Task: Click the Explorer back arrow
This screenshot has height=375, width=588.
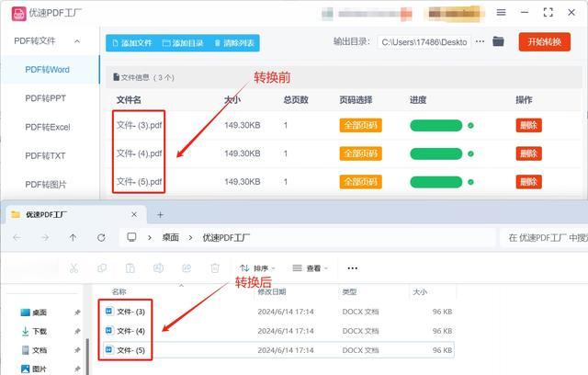Action: click(x=17, y=237)
